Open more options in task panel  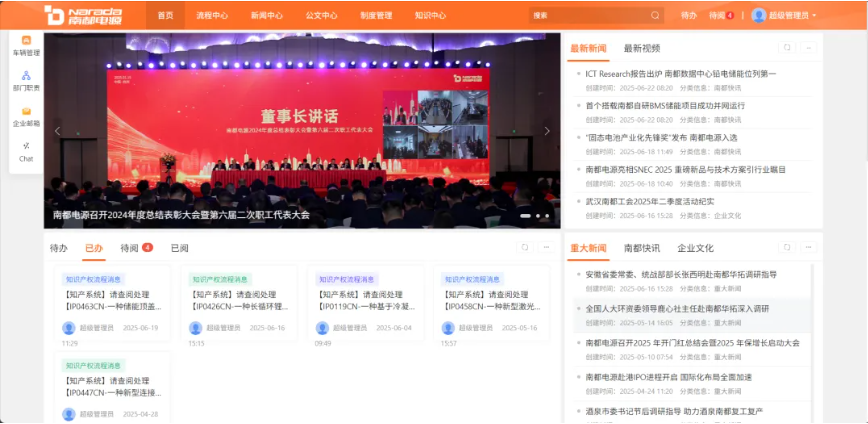(x=547, y=247)
